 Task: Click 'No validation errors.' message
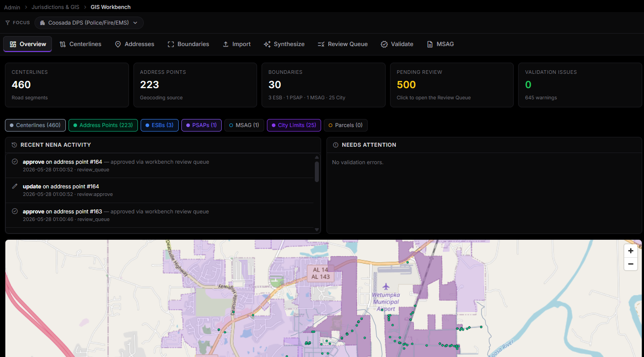[358, 162]
